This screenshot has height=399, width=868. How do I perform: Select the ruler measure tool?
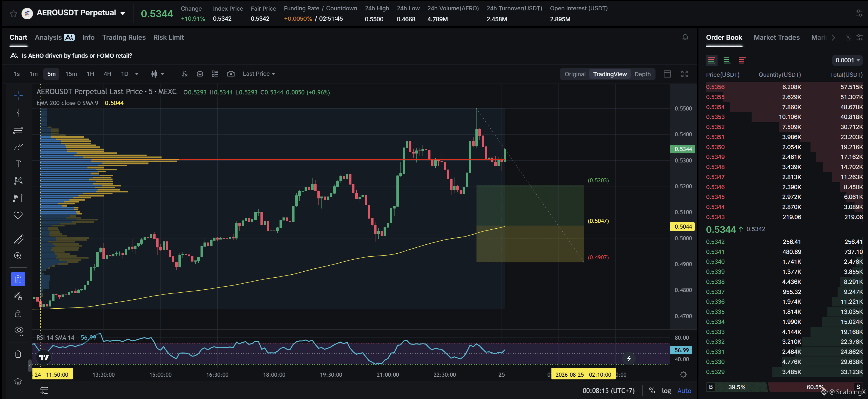[18, 240]
